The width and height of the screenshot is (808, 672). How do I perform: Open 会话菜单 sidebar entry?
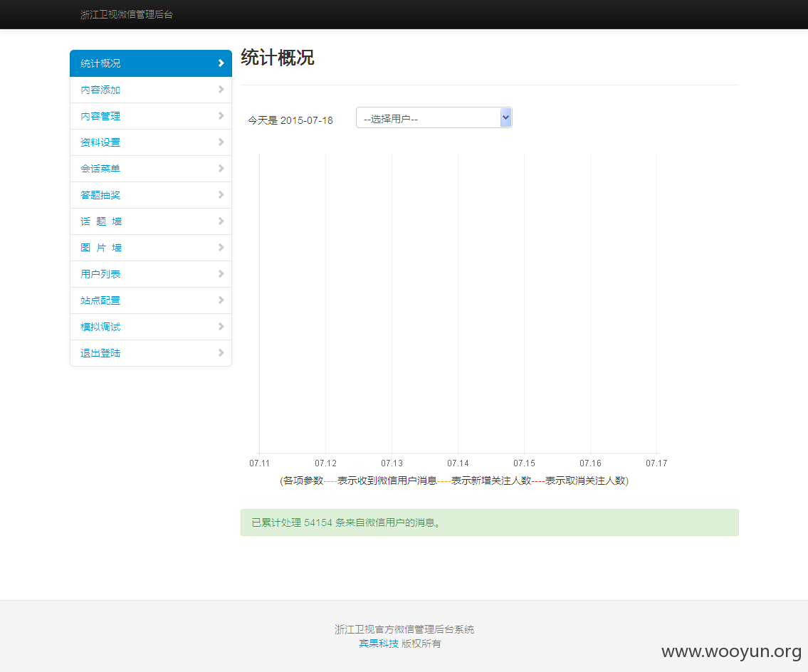pos(150,169)
